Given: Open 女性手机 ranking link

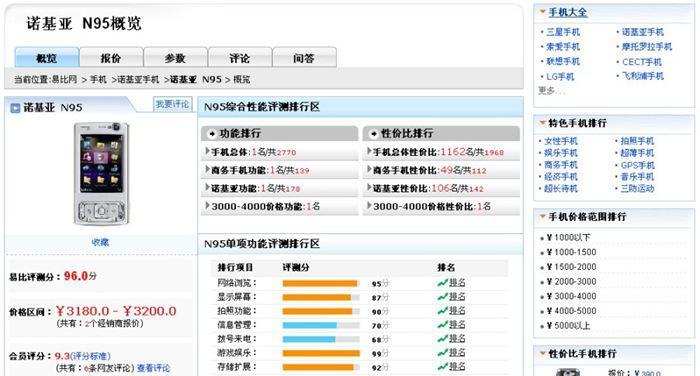Looking at the screenshot, I should 561,141.
